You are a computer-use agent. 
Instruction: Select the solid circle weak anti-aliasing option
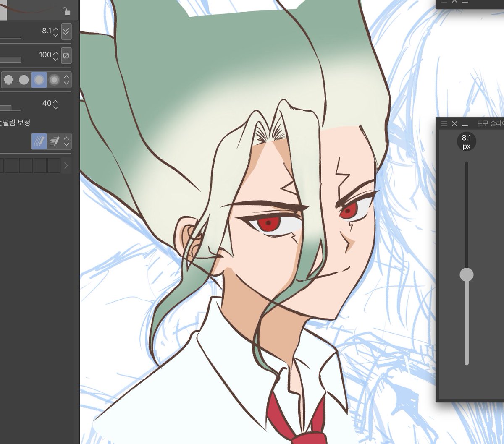click(24, 80)
